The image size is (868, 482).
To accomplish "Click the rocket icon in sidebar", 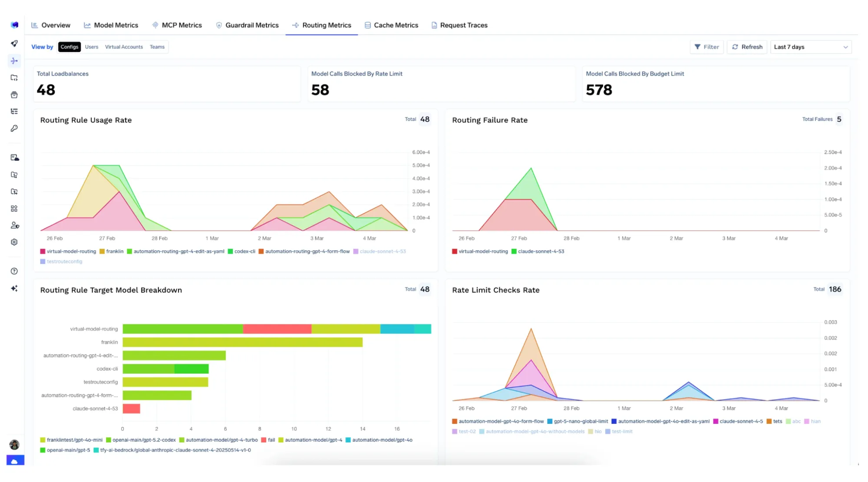I will (x=14, y=43).
